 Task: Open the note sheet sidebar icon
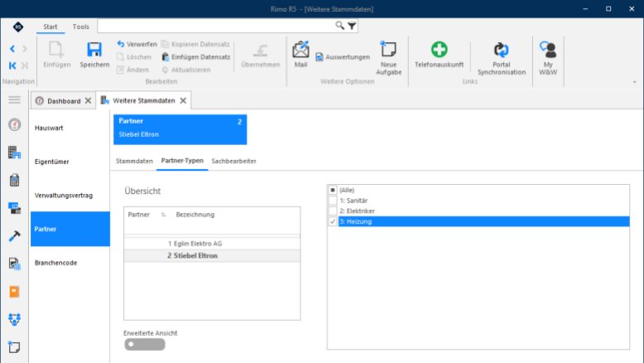pos(14,347)
